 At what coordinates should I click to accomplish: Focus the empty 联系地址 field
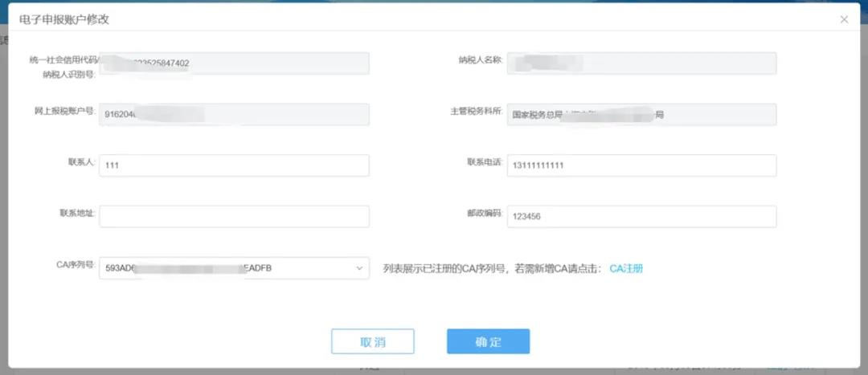(234, 216)
